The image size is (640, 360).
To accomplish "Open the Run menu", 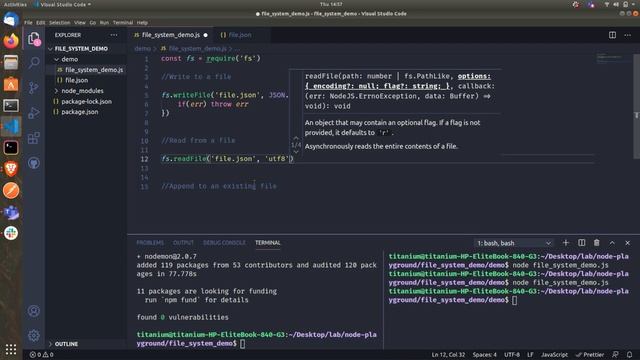I will pos(104,22).
